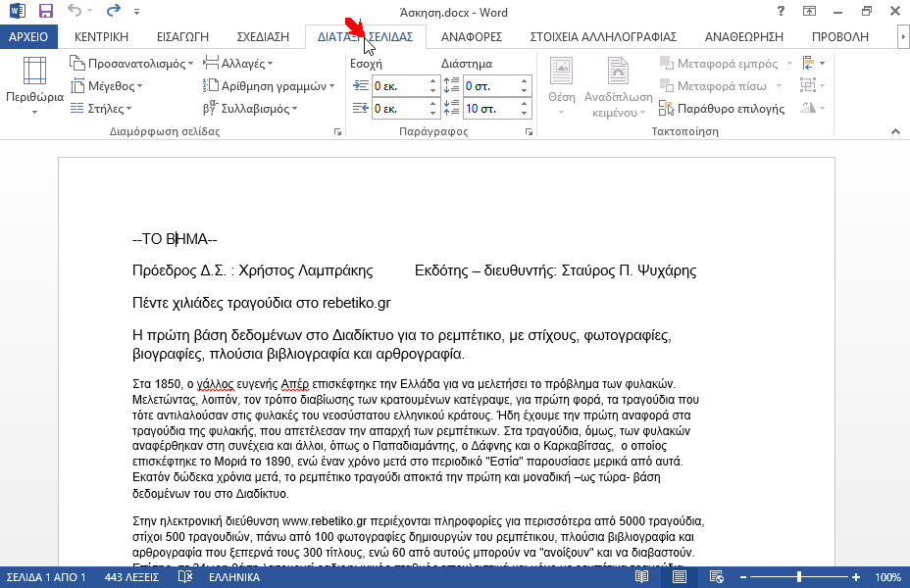The height and width of the screenshot is (588, 910).
Task: Switch to the ΣΧΕΔΙΑΣΗ tab
Action: coord(263,36)
